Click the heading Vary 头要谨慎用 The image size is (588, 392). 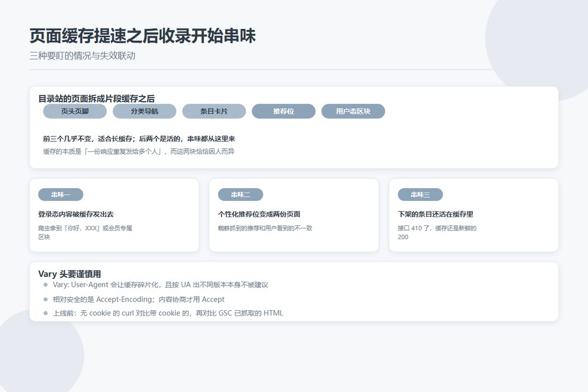[69, 274]
